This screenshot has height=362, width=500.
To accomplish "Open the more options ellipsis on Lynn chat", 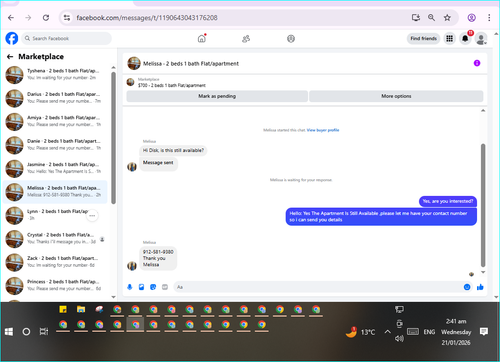I will point(92,216).
